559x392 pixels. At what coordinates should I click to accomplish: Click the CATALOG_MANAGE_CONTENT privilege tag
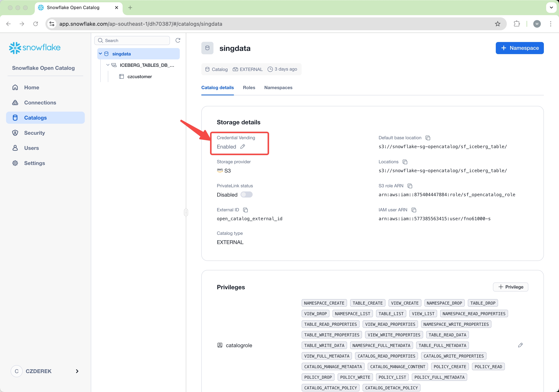click(398, 367)
